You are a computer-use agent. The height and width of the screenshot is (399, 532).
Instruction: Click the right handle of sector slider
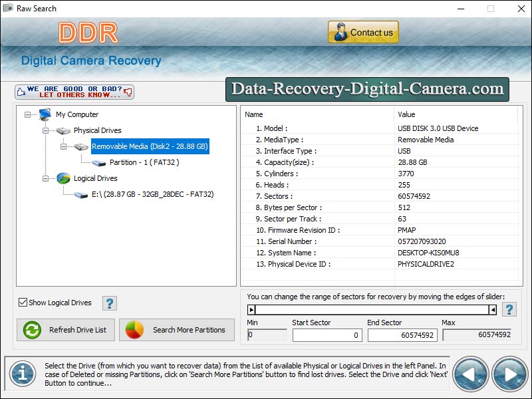tap(493, 309)
